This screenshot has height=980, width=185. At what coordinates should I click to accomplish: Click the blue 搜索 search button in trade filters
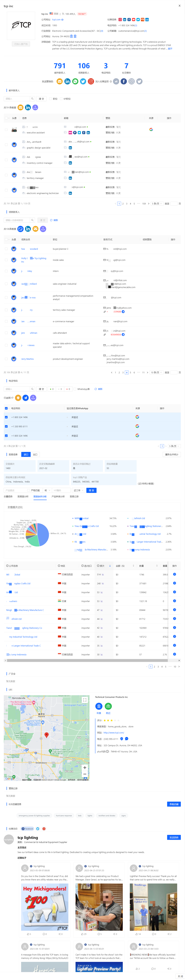click(91, 490)
